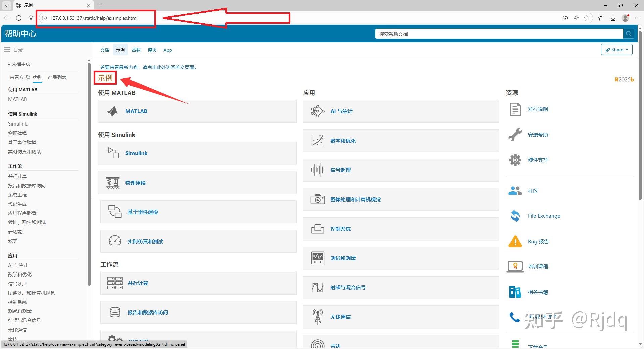644x349 pixels.
Task: Open the File Exchange link
Action: (x=544, y=216)
